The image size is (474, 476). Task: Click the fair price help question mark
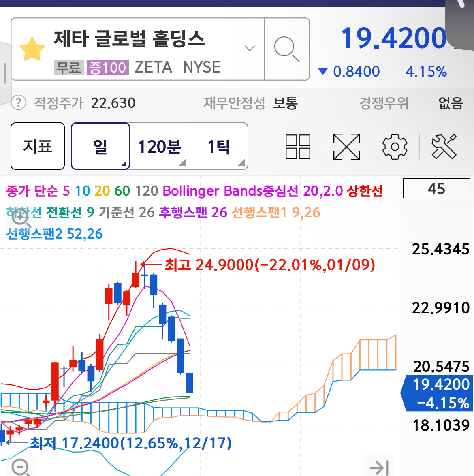point(18,102)
